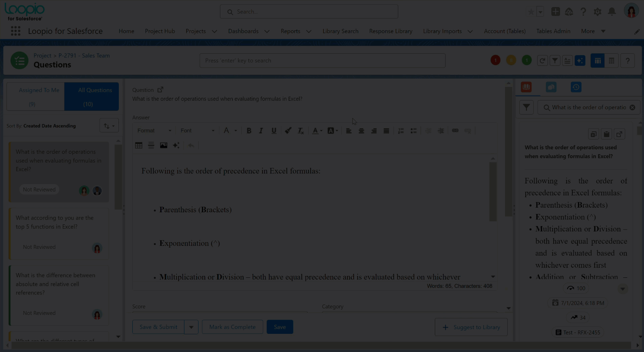Image resolution: width=644 pixels, height=352 pixels.
Task: Switch to the compact grid view toggle
Action: [x=611, y=61]
